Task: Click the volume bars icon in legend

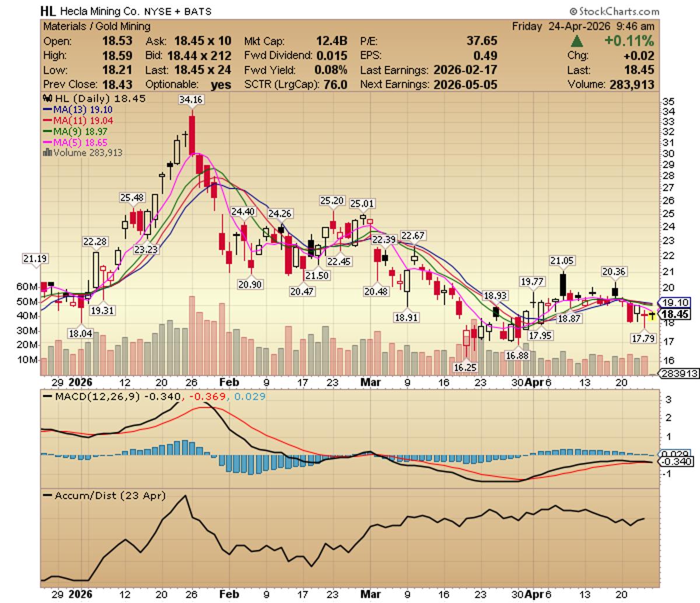Action: (x=47, y=153)
